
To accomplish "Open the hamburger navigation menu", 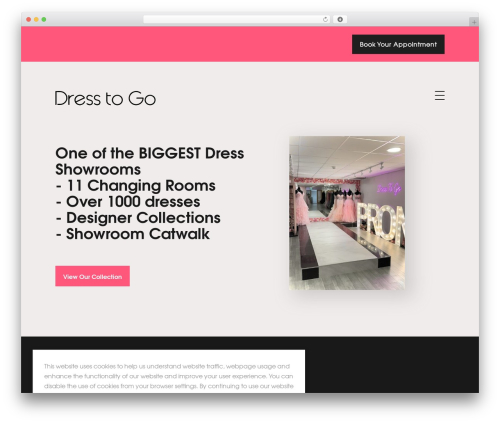I will click(440, 96).
